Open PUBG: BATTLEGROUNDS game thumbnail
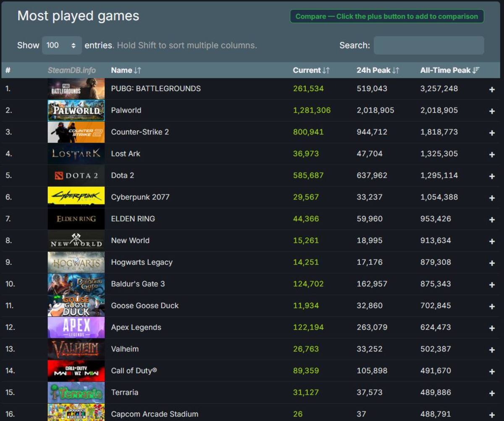This screenshot has height=421, width=504. tap(76, 89)
